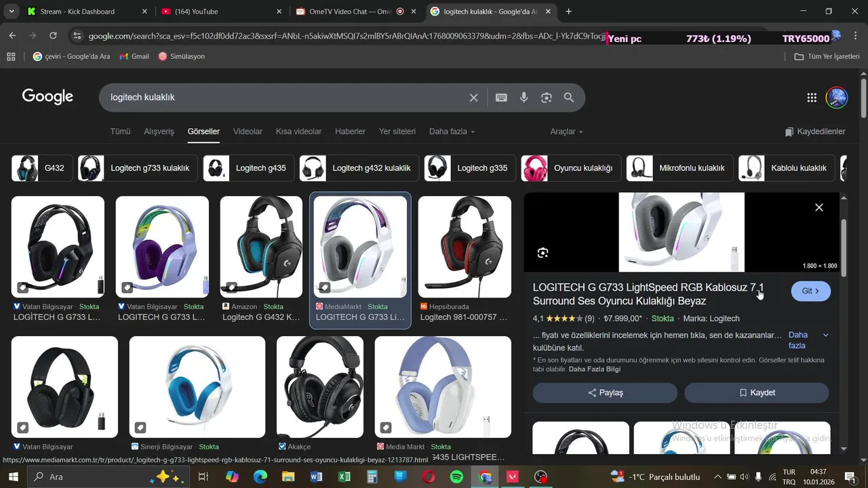Open a new browser tab
The height and width of the screenshot is (488, 868).
pyautogui.click(x=568, y=12)
